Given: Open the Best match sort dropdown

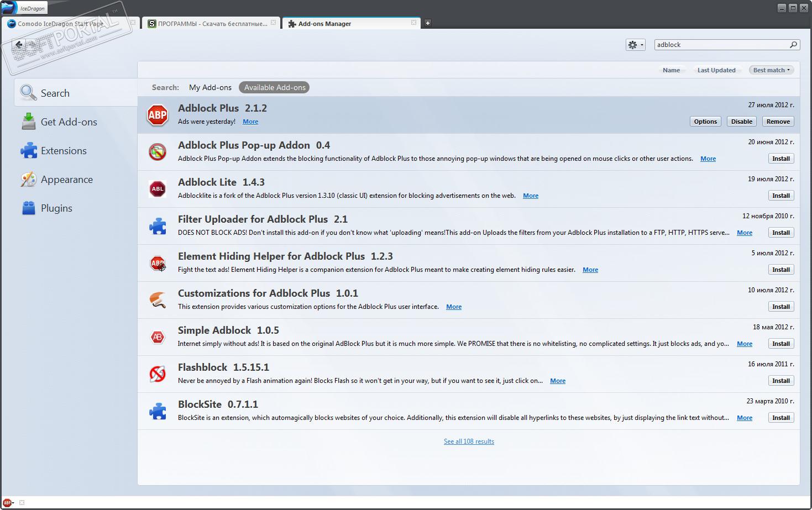Looking at the screenshot, I should 771,70.
